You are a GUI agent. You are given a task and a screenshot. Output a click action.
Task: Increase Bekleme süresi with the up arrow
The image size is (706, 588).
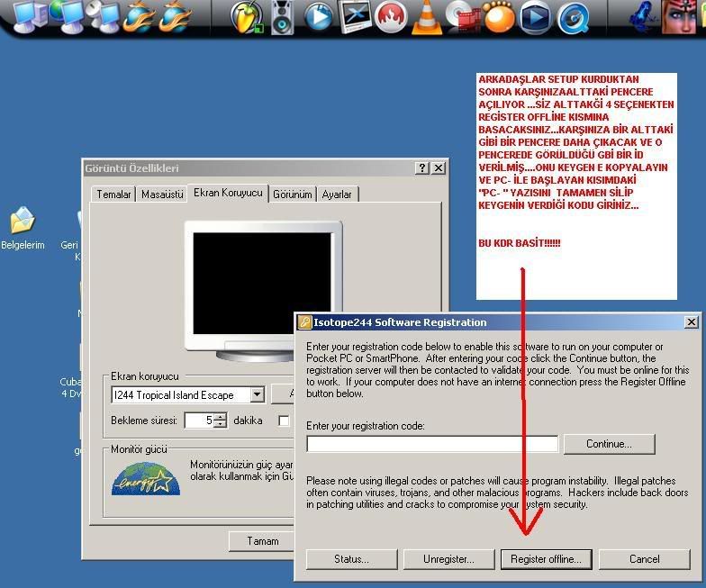(x=220, y=416)
